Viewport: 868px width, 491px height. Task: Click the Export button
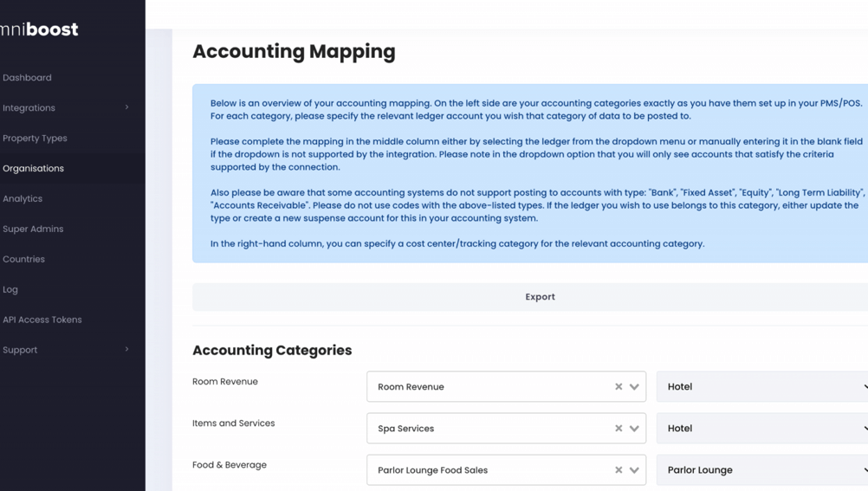coord(540,297)
